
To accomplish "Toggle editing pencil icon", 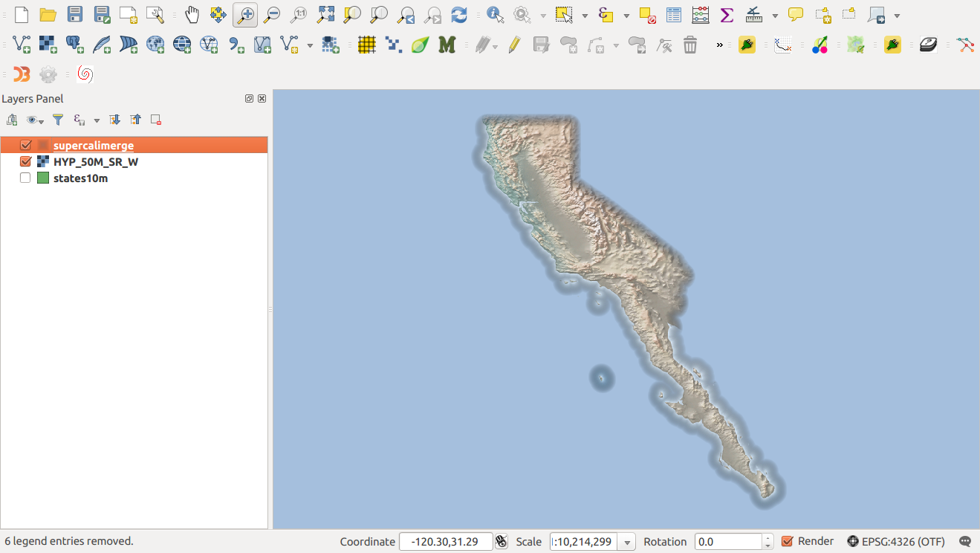I will pos(514,45).
